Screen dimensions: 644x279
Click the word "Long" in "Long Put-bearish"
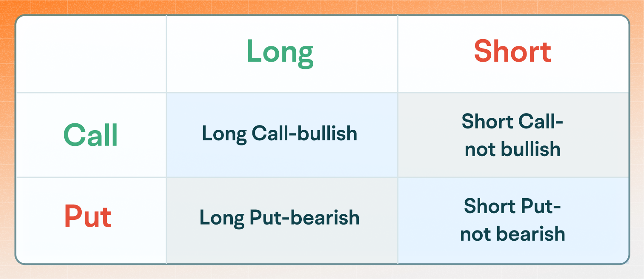coord(222,219)
